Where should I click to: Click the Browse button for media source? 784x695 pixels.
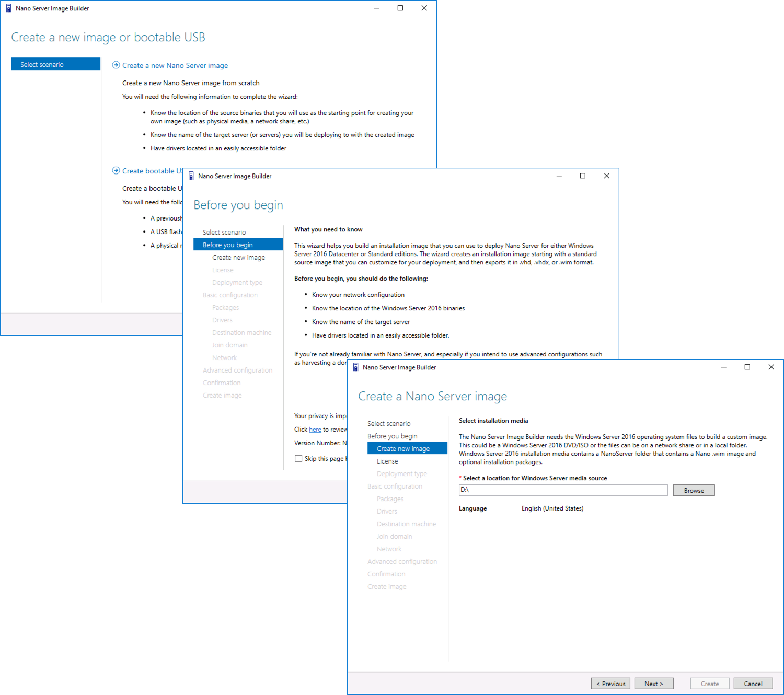694,490
